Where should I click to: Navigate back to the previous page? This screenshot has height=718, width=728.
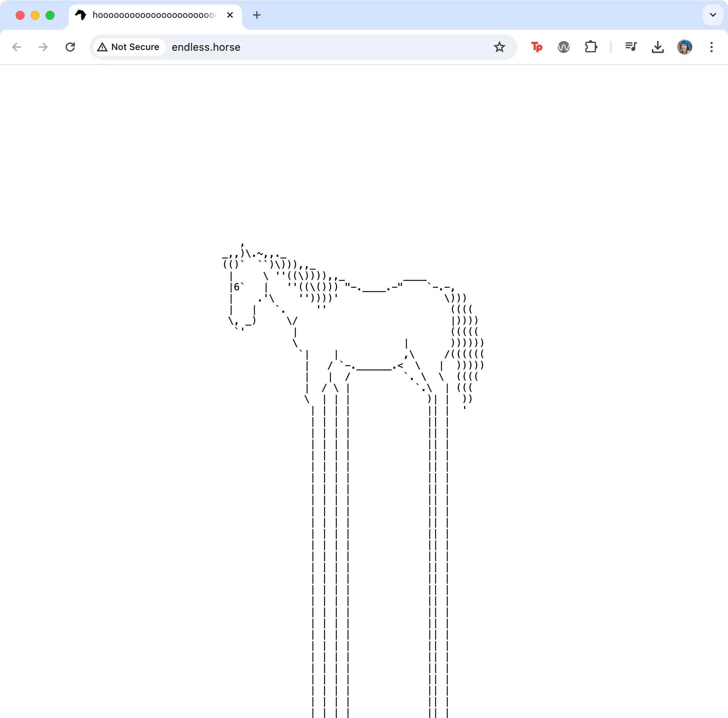point(16,47)
